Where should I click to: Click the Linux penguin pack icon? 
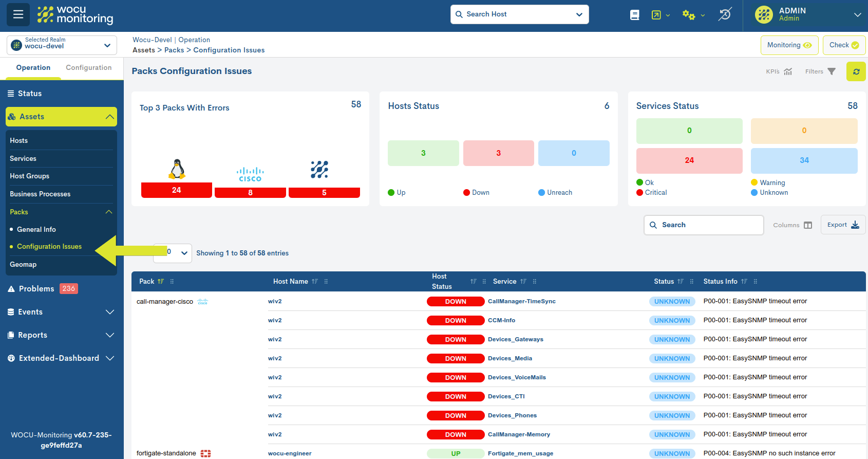[x=177, y=169]
